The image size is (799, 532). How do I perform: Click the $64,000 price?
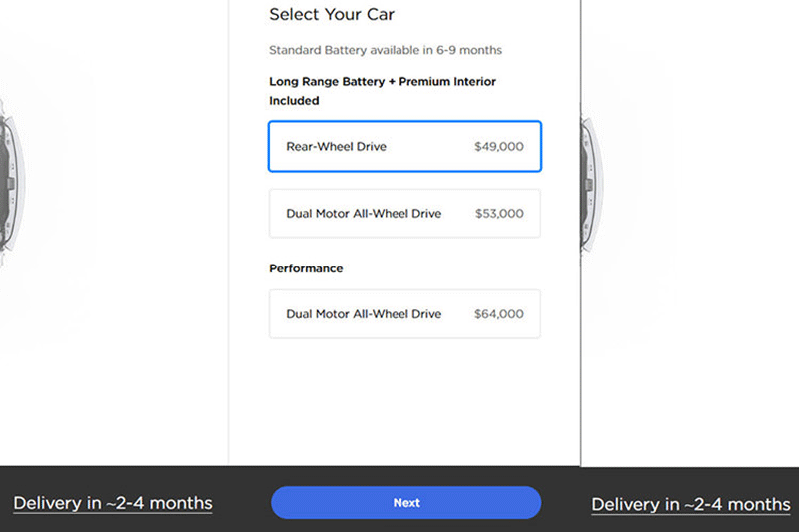498,314
